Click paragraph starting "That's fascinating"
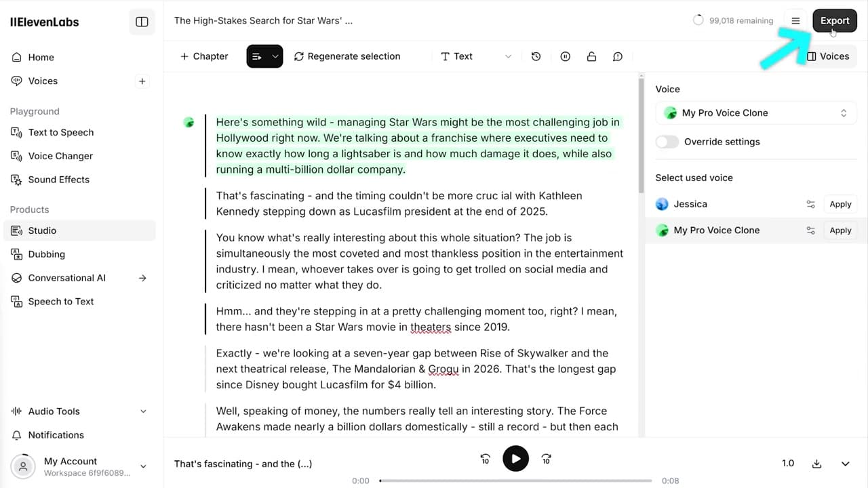The image size is (868, 488). tap(399, 203)
